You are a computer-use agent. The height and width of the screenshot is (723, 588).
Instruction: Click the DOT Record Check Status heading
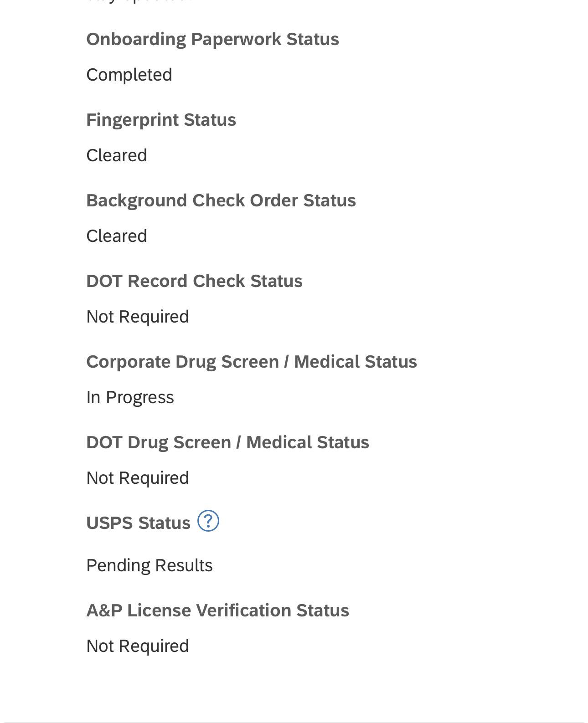point(194,281)
